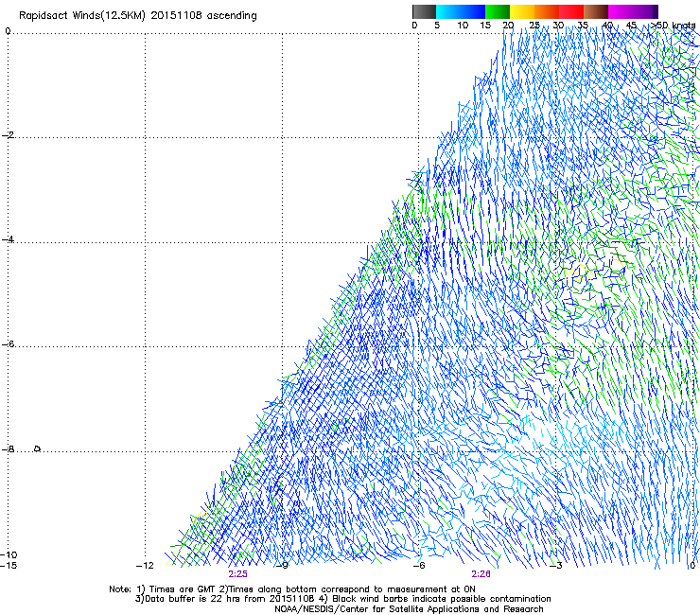The width and height of the screenshot is (700, 615).
Task: Click the purple '2:25' time label
Action: 238,574
